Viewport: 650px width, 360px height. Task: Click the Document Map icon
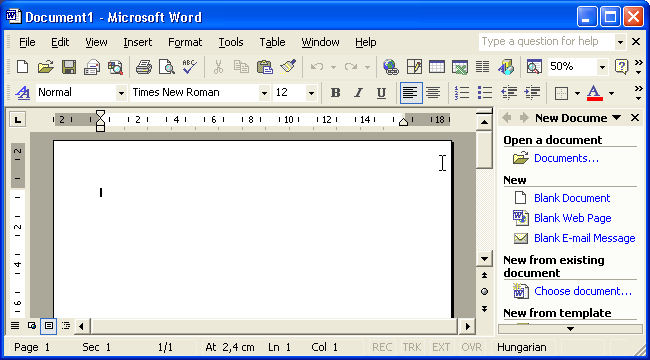534,66
